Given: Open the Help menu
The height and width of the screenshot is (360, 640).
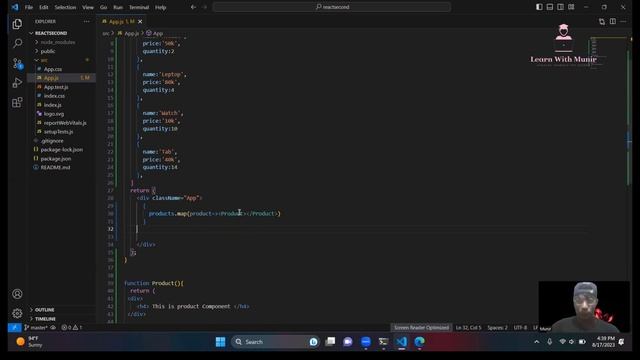Looking at the screenshot, I should [160, 7].
